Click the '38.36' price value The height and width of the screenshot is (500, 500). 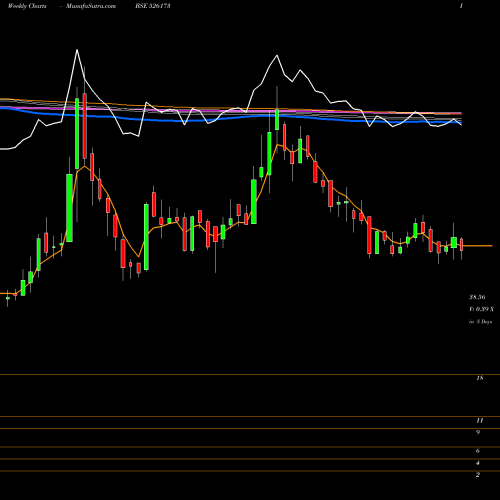(x=477, y=297)
